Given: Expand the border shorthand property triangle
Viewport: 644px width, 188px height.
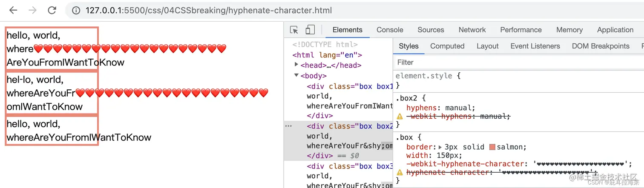Looking at the screenshot, I should pyautogui.click(x=440, y=147).
